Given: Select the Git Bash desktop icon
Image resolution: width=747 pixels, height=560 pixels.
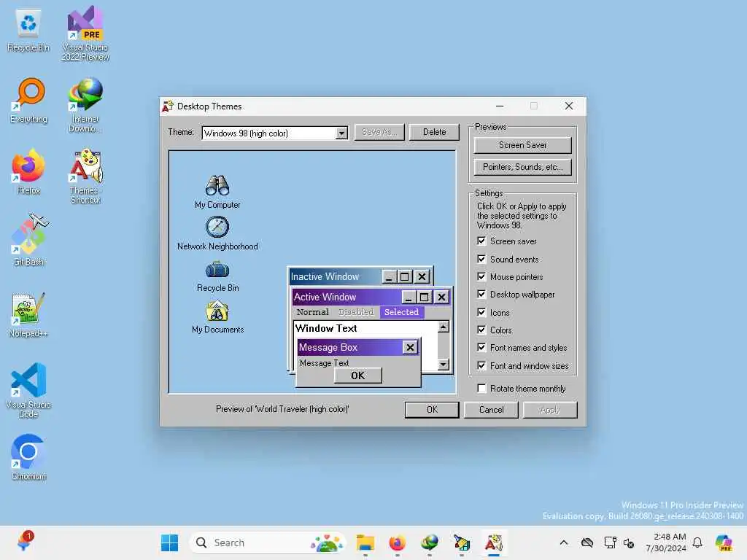Looking at the screenshot, I should (29, 240).
